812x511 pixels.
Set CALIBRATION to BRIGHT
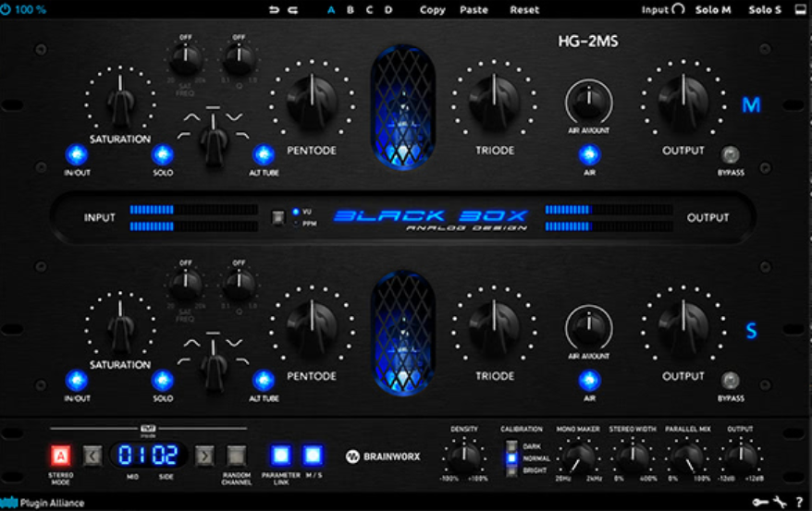(x=511, y=470)
